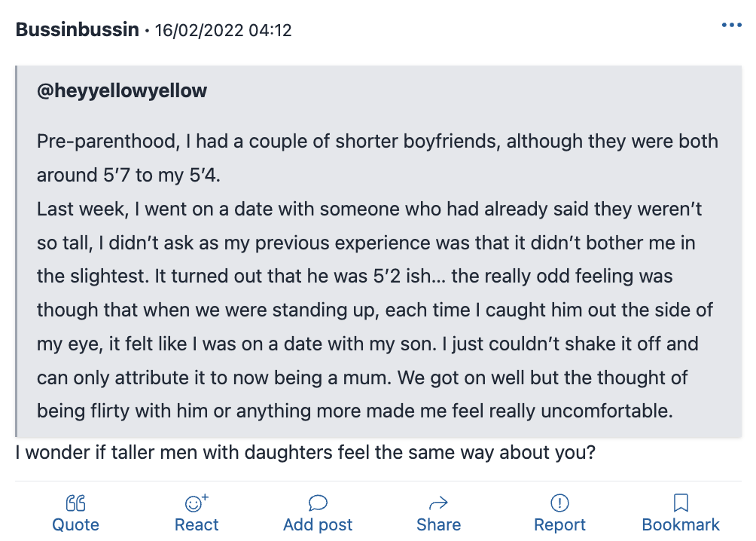Click the reply text about taller men
The width and height of the screenshot is (756, 541).
(306, 453)
